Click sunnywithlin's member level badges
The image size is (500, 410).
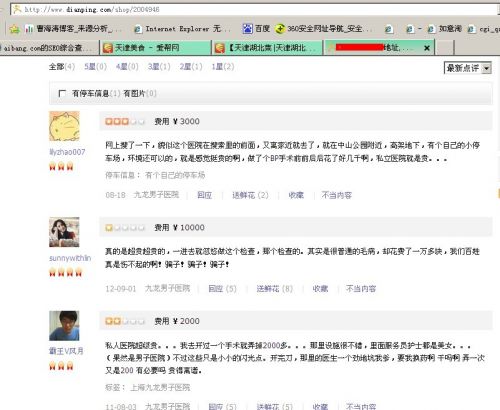coord(65,272)
